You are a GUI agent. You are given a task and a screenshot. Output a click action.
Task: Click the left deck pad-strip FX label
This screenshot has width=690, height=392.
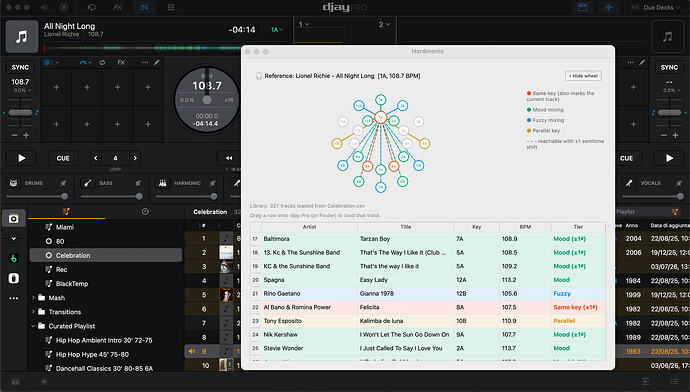coord(121,62)
